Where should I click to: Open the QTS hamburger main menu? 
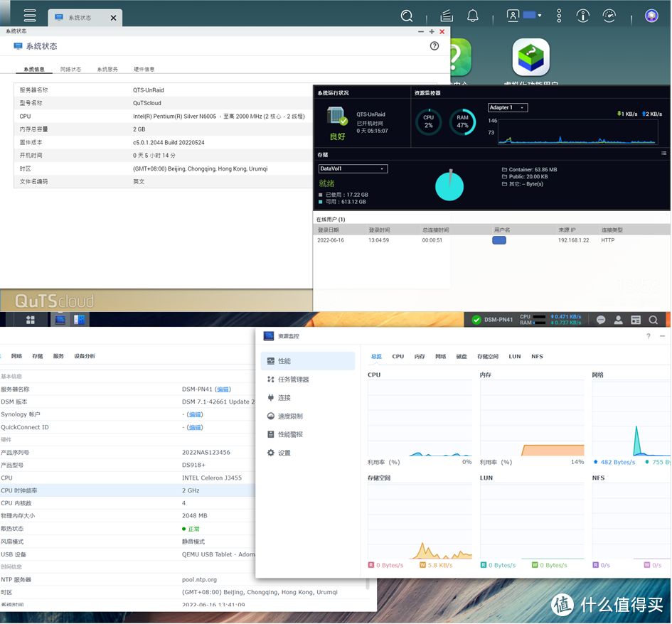pos(30,16)
